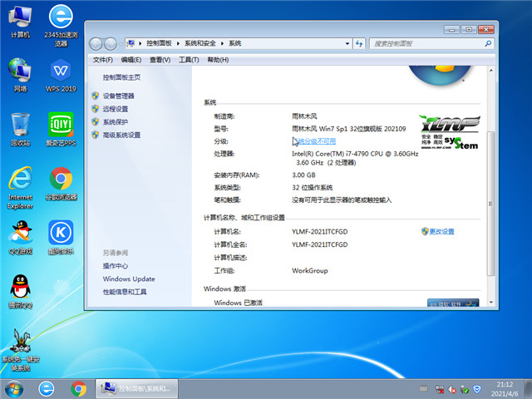Image resolution: width=532 pixels, height=399 pixels.
Task: Click the Back navigation button
Action: click(96, 44)
